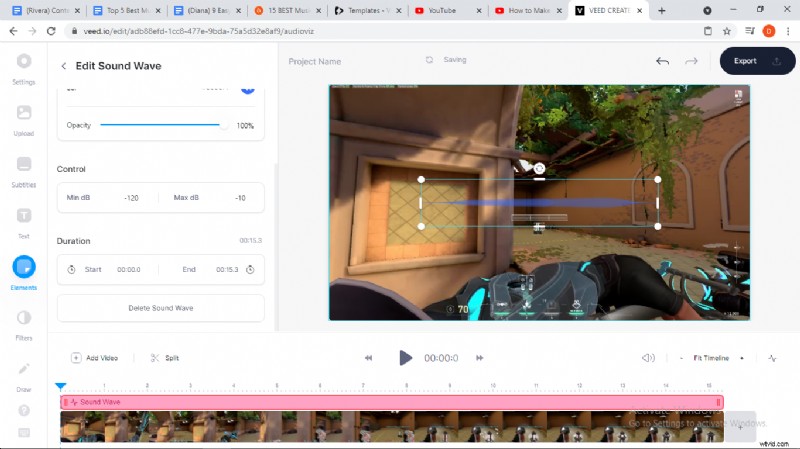The image size is (800, 449).
Task: Click Delete Sound Wave button
Action: (160, 308)
